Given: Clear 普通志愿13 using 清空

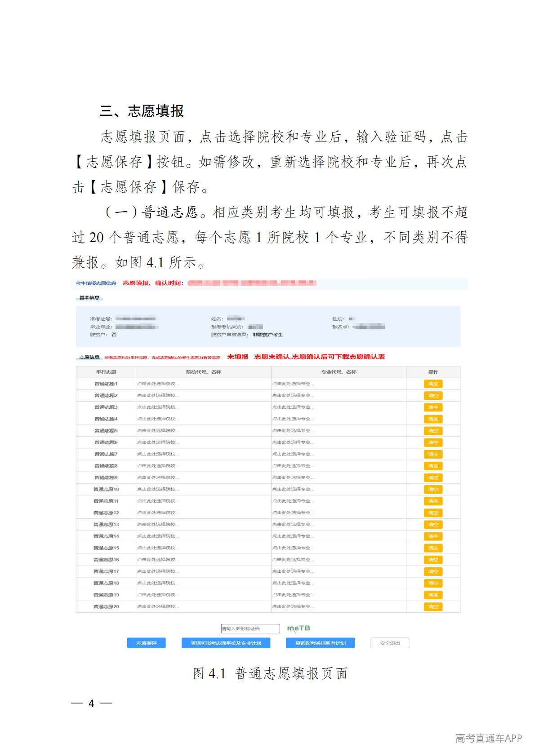Looking at the screenshot, I should [433, 524].
